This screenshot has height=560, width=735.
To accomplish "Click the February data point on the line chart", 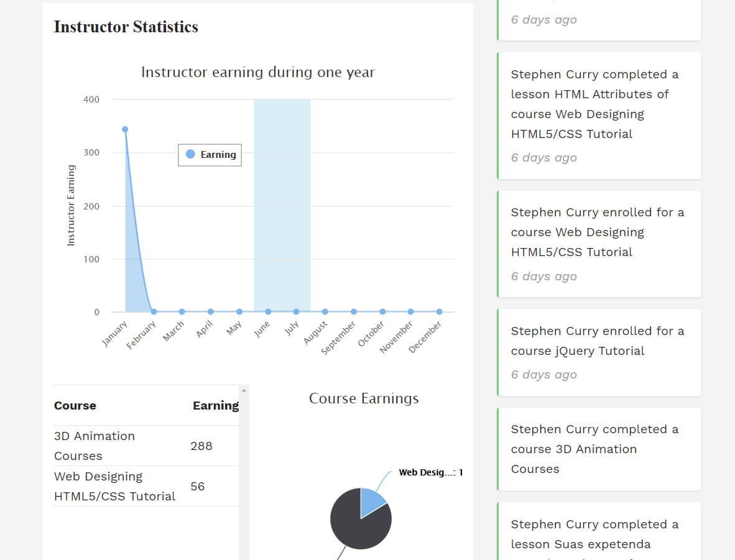I will (152, 311).
